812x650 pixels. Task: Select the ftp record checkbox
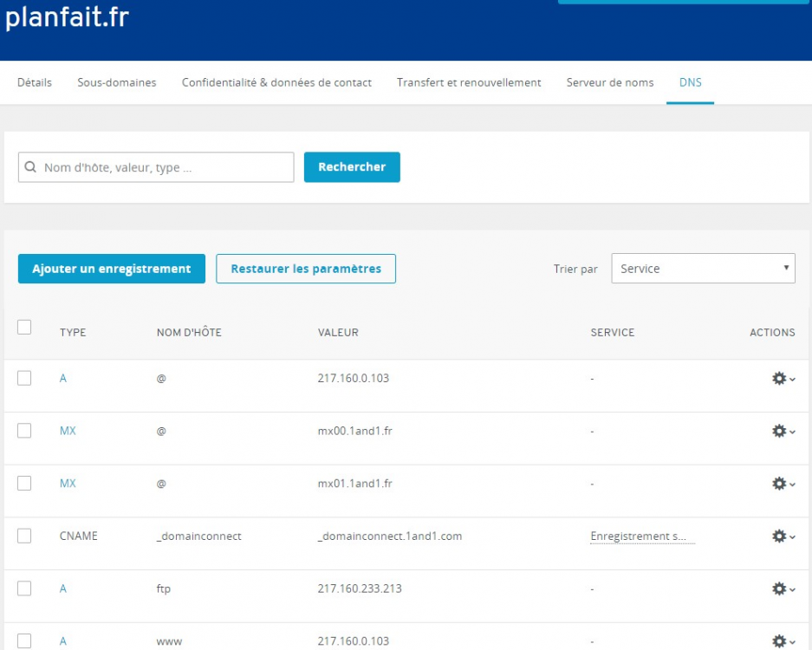(24, 588)
